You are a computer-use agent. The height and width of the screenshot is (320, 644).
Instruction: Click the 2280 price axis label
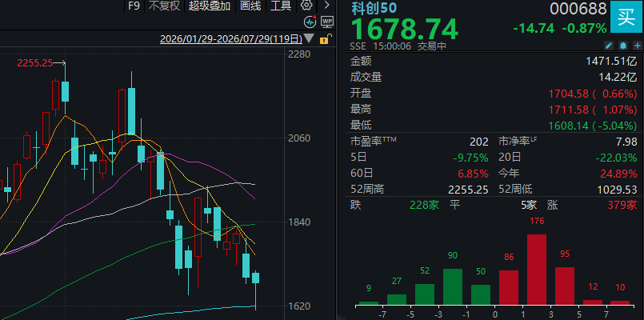click(299, 54)
